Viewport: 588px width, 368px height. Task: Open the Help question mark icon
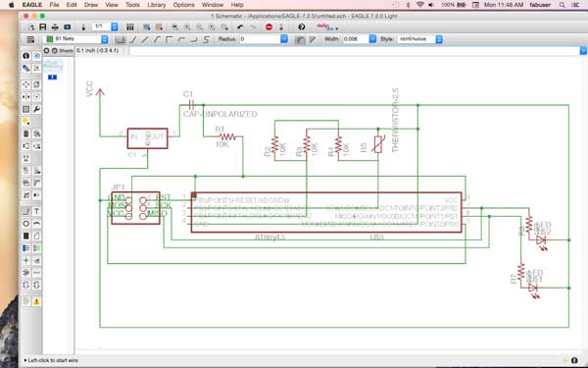click(x=302, y=27)
